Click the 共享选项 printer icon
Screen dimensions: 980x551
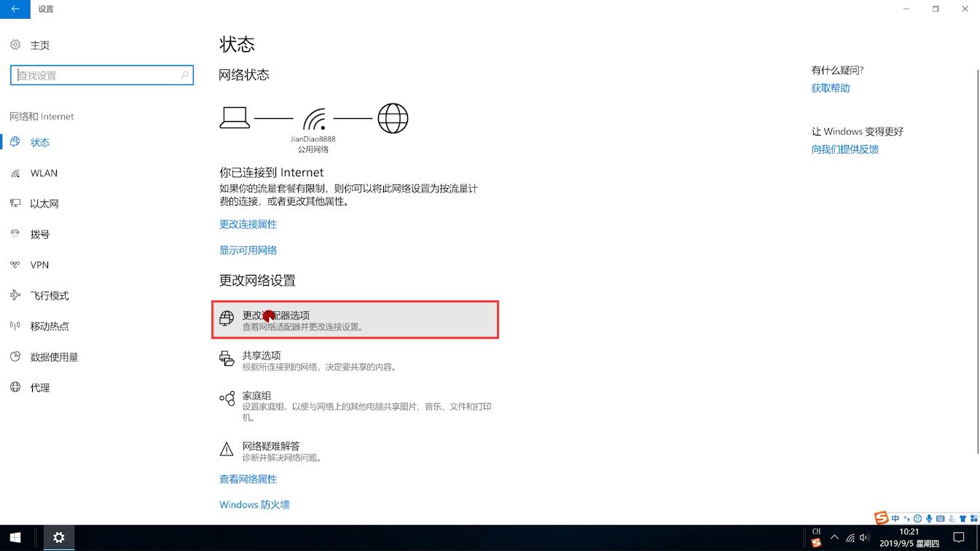pyautogui.click(x=227, y=359)
